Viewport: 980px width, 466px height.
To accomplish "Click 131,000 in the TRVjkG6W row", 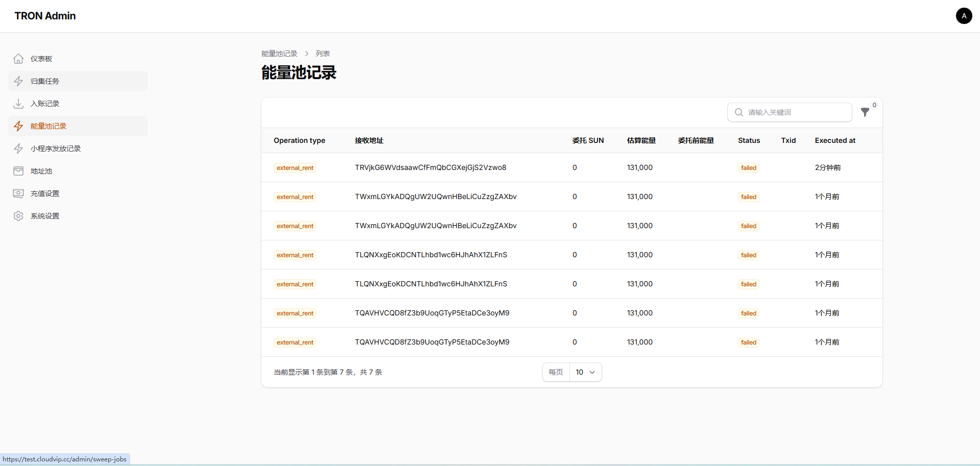I will pos(640,167).
